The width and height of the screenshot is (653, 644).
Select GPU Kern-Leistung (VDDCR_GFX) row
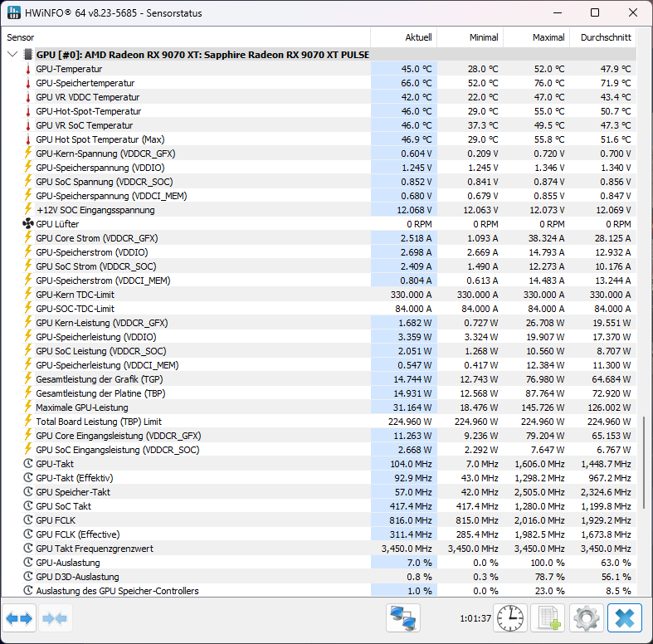(x=329, y=323)
